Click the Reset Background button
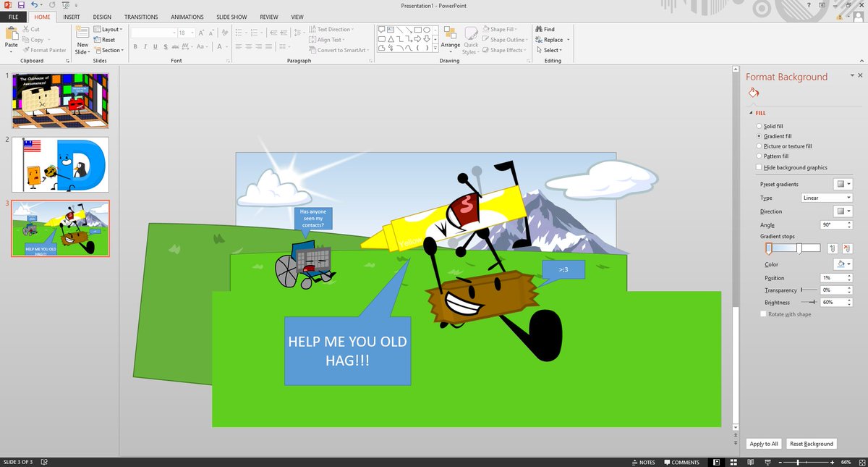Screen dimensions: 868x467 (812, 444)
